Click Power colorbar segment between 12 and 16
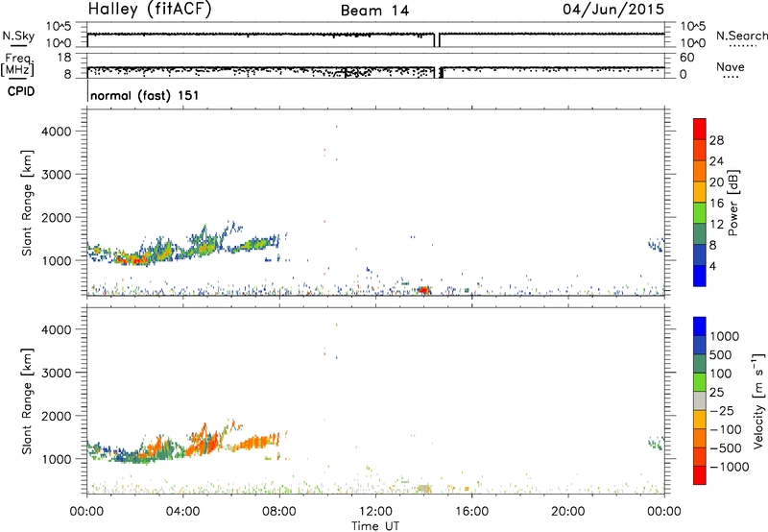 [x=700, y=213]
